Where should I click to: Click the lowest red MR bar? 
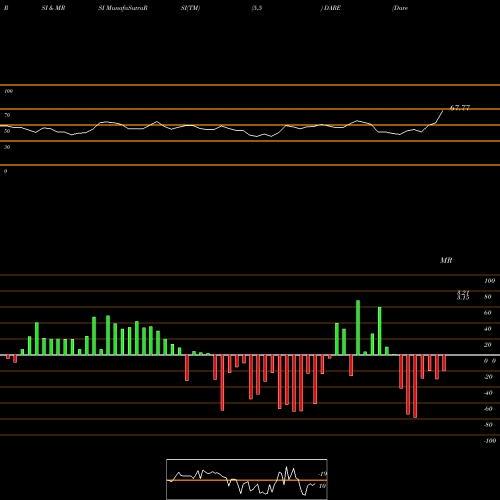[x=415, y=386]
